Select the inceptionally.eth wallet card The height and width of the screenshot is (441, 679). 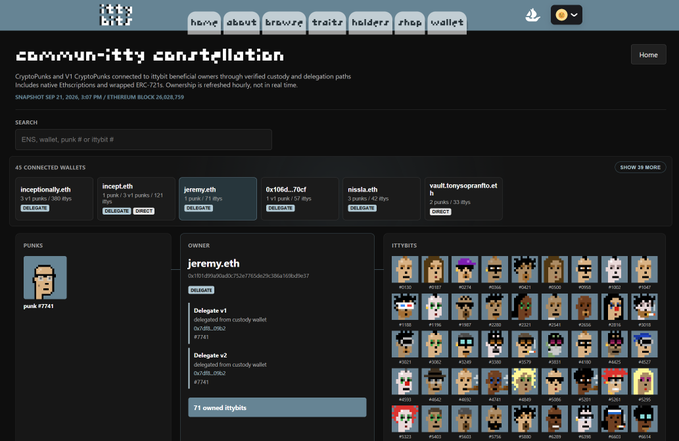tap(54, 199)
